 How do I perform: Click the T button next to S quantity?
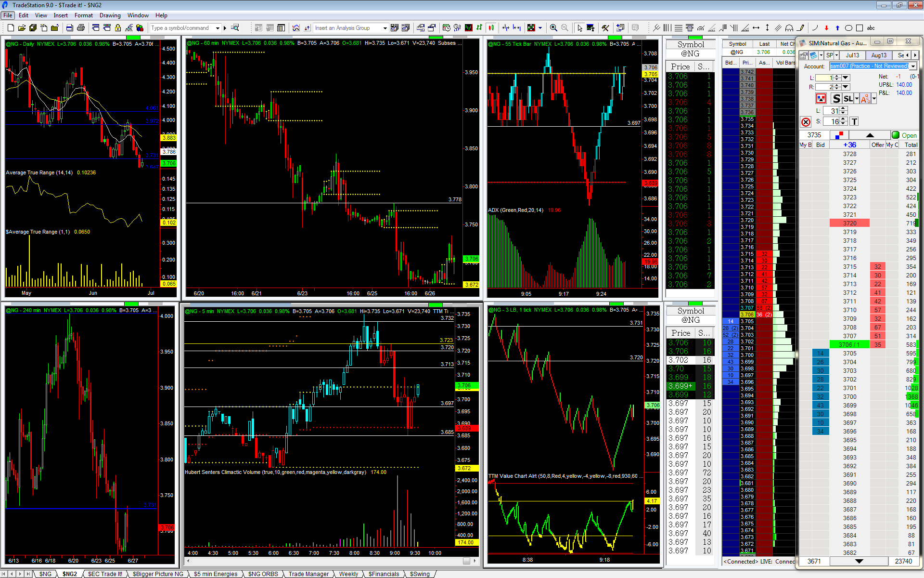(854, 122)
